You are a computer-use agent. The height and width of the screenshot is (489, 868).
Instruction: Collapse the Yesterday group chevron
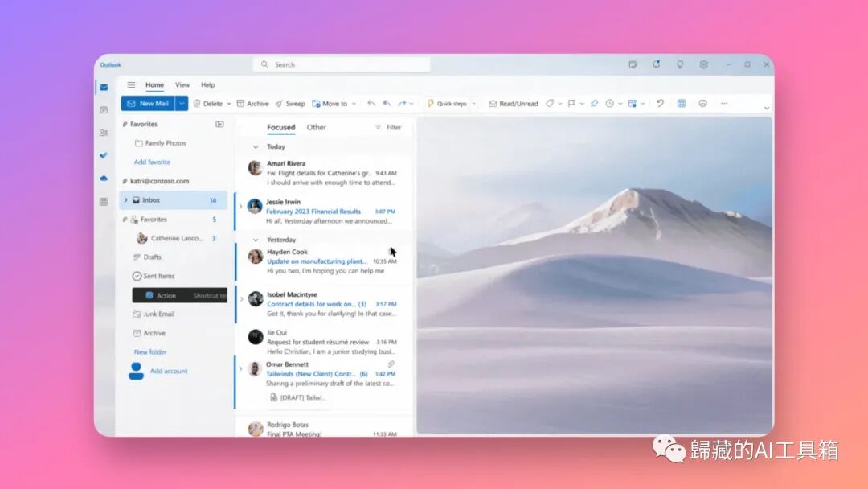pyautogui.click(x=256, y=240)
